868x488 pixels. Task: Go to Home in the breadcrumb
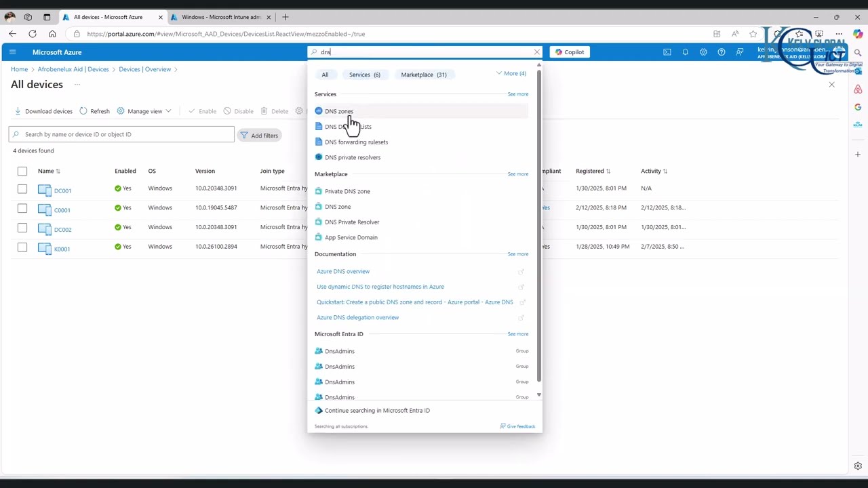tap(19, 69)
